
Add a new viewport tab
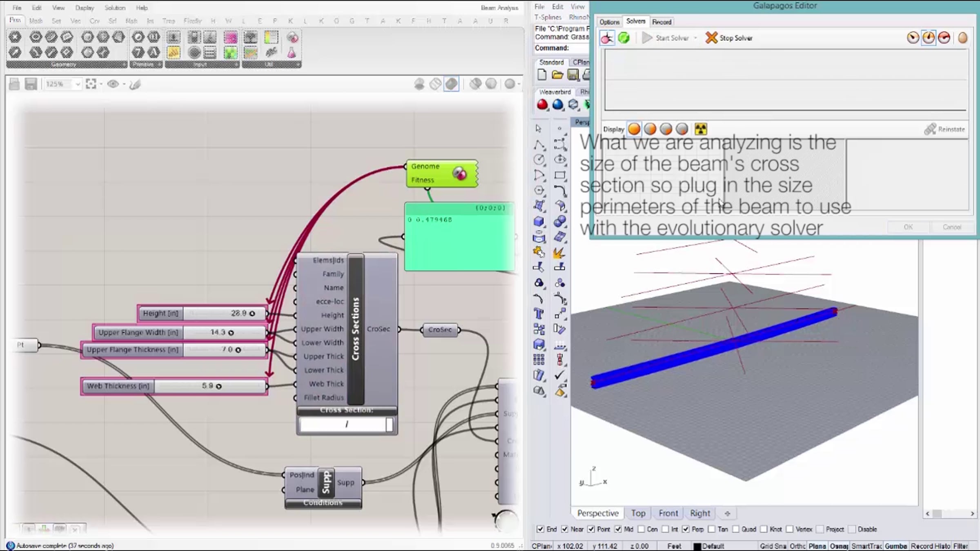(727, 513)
